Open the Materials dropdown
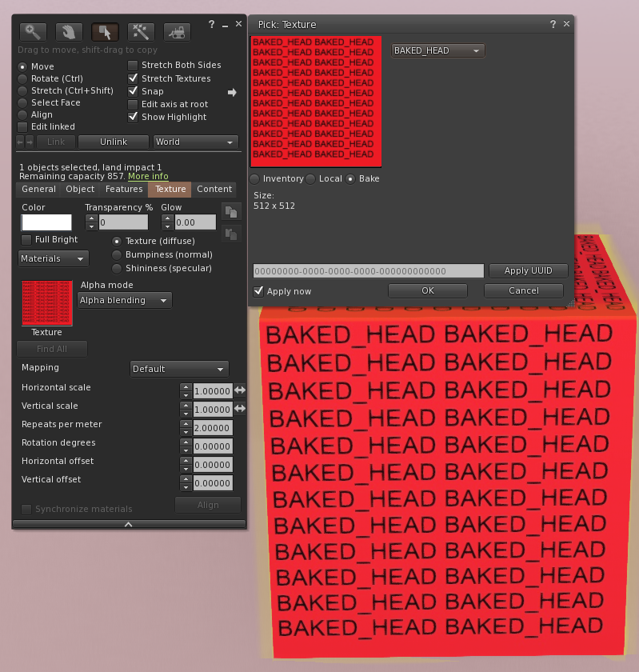 (54, 259)
